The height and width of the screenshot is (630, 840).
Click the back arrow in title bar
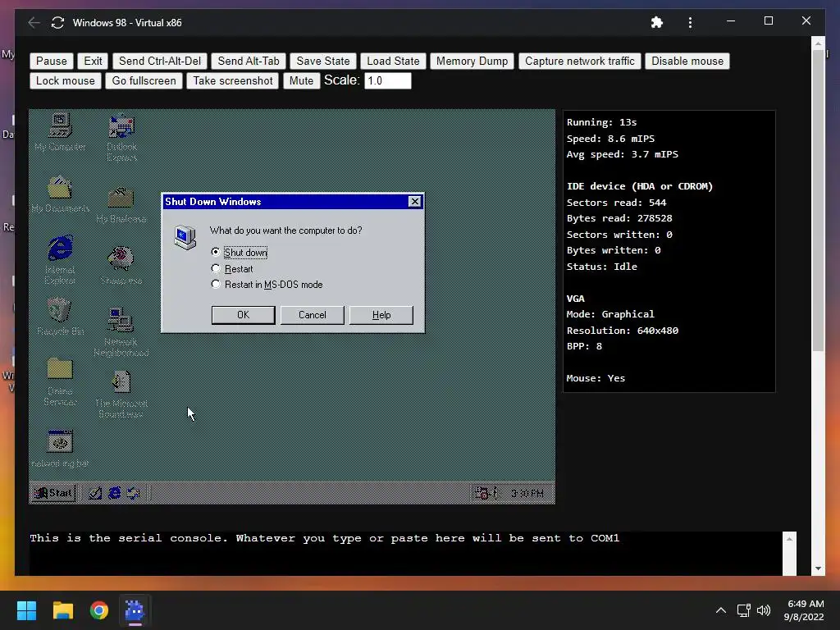pos(34,22)
